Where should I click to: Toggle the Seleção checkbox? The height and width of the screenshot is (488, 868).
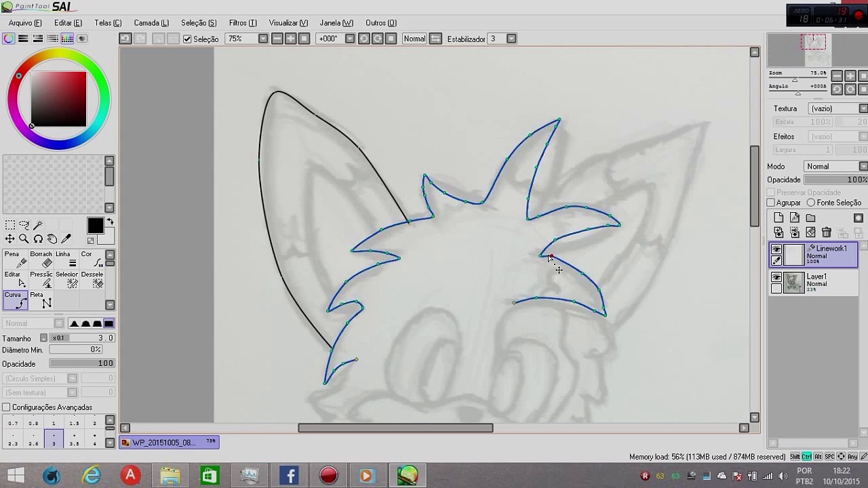coord(188,39)
